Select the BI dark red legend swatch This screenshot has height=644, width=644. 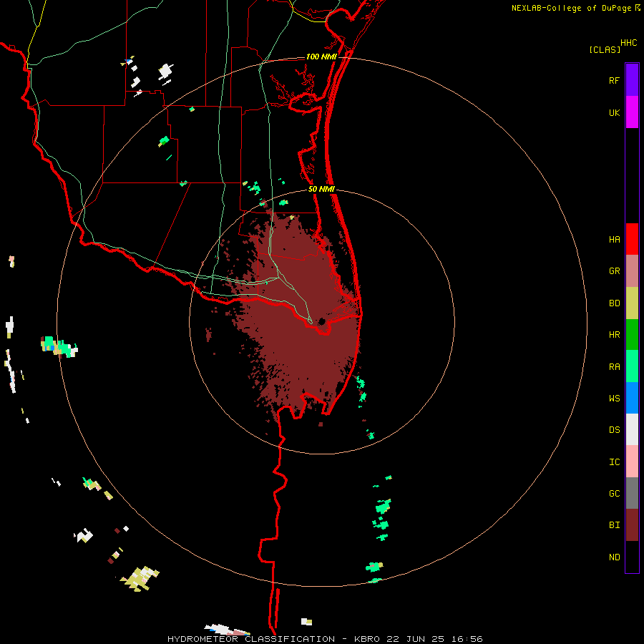coord(632,525)
